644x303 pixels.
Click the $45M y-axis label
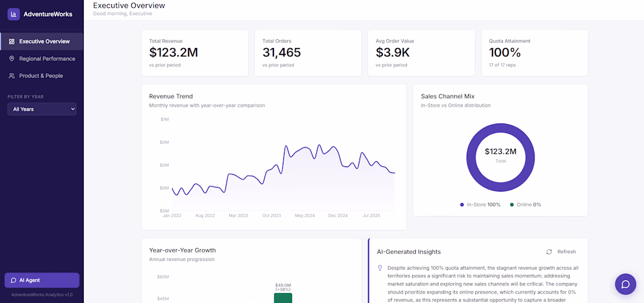[x=163, y=299]
